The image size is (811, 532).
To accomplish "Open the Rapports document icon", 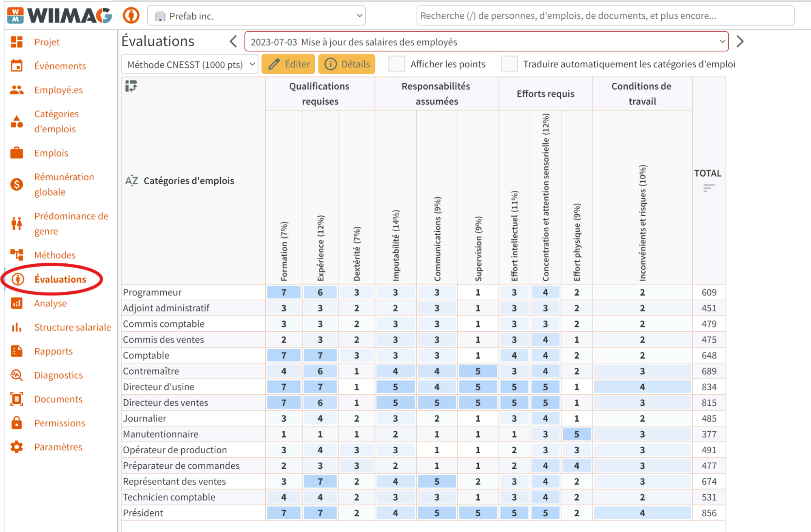I will point(17,351).
